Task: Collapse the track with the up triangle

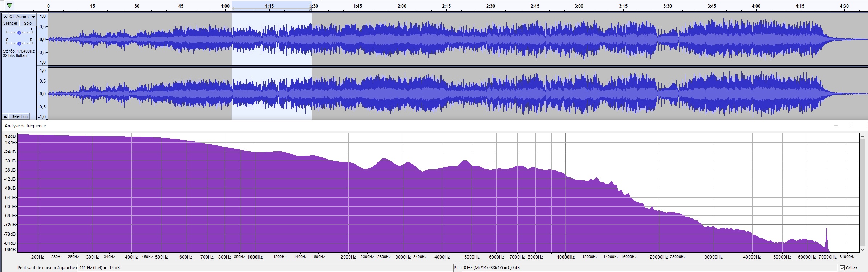Action: 5,116
